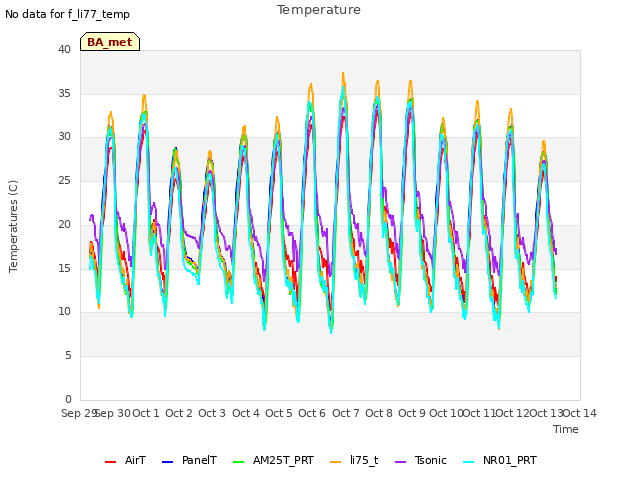Screen dimensions: 640x480
Task: Click the 30 y-axis tick label
Action: click(x=64, y=136)
